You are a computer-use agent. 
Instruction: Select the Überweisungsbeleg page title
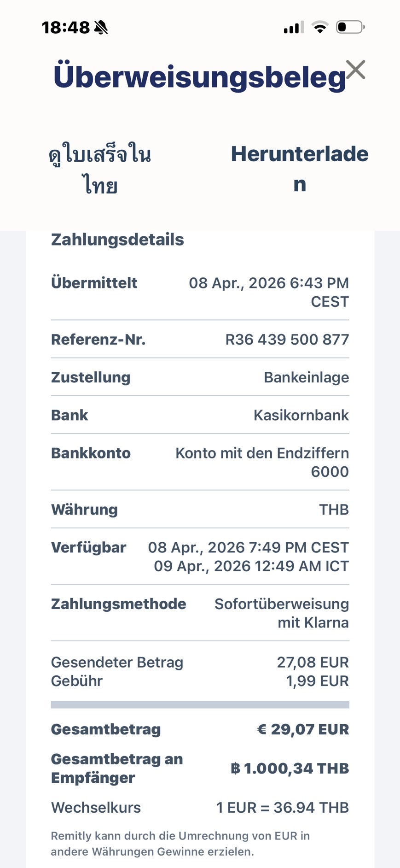(199, 76)
